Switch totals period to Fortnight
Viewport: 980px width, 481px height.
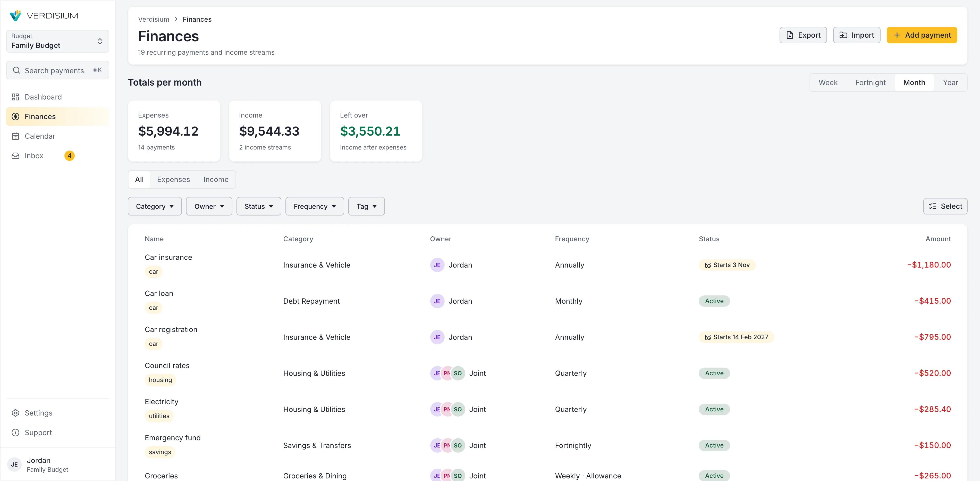[870, 82]
